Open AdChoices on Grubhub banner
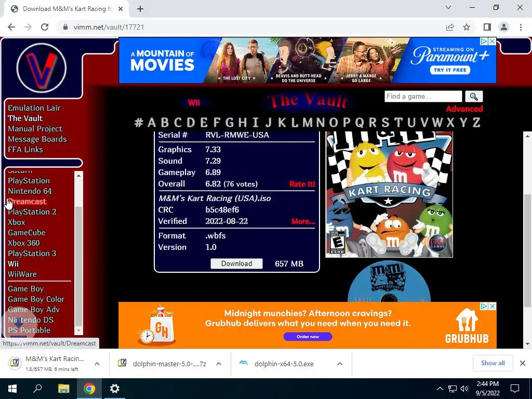The height and width of the screenshot is (399, 532). 484,306
